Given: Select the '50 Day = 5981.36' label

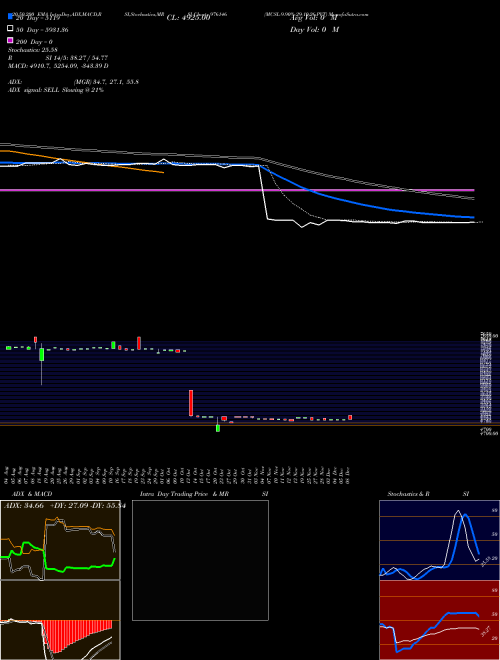Looking at the screenshot, I should [42, 30].
